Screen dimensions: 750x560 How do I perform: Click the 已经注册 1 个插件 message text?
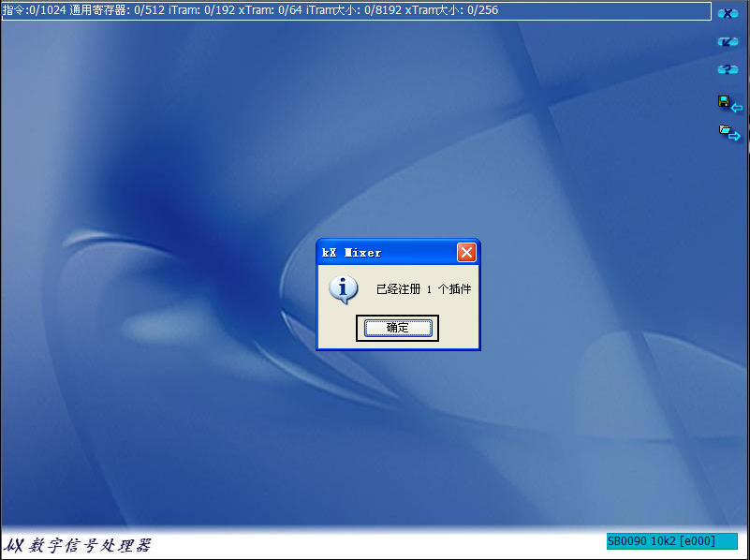(x=424, y=288)
